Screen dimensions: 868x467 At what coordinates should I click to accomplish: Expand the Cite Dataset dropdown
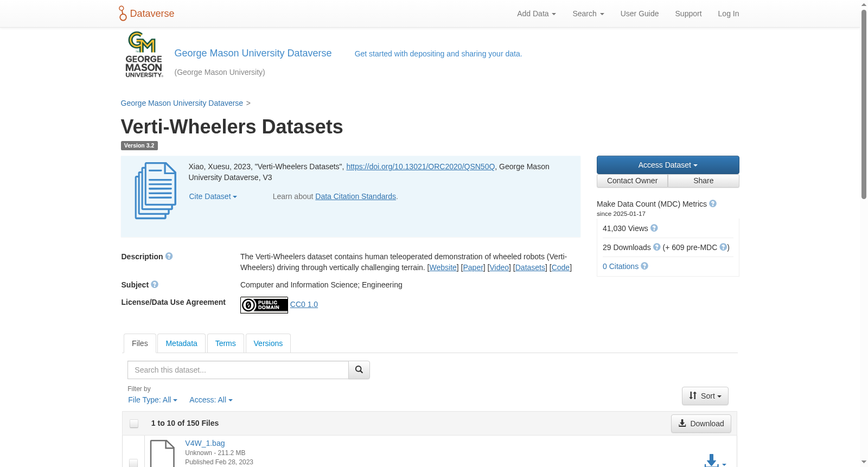(x=213, y=196)
